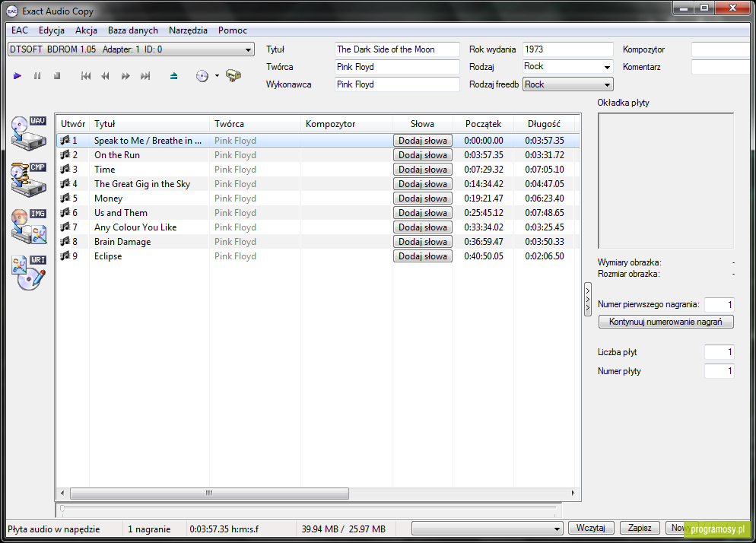The image size is (756, 543).
Task: Open the EAC menu
Action: 20,30
